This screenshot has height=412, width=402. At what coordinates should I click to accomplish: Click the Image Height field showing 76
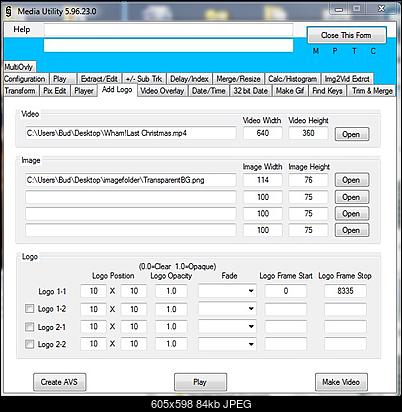(308, 180)
